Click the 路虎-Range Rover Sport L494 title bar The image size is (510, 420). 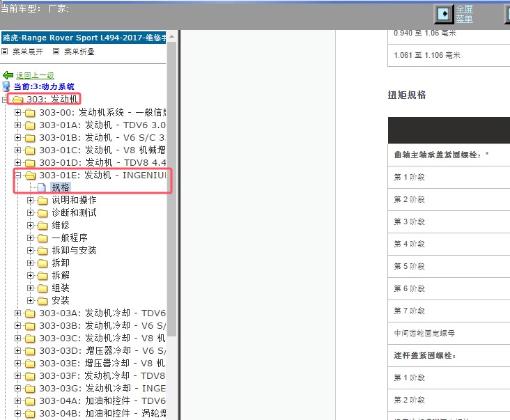coord(84,38)
